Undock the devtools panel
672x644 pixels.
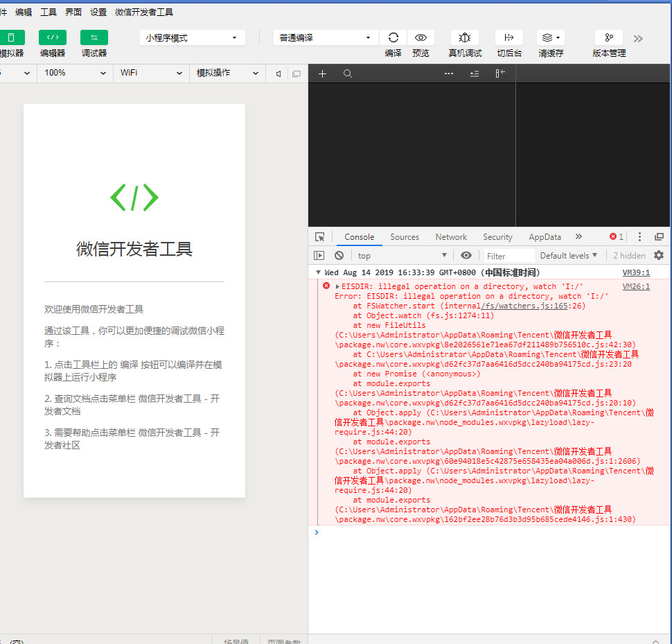click(659, 236)
